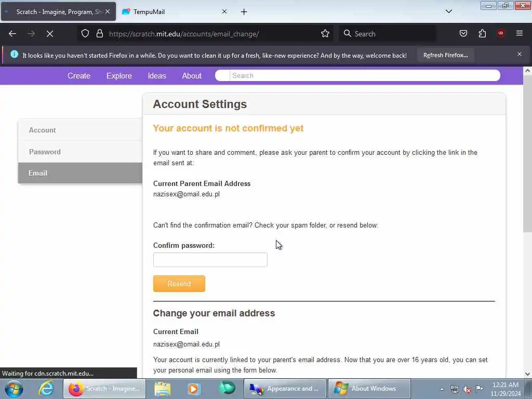Click info icon in notification bar
Image resolution: width=532 pixels, height=399 pixels.
click(14, 54)
